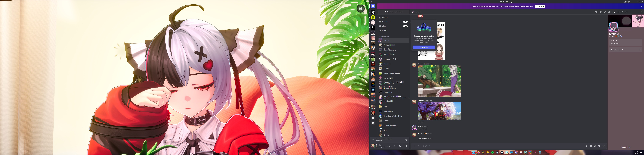Image resolution: width=644 pixels, height=155 pixels.
Task: Open the yellow server icon in server list
Action: 373,17
